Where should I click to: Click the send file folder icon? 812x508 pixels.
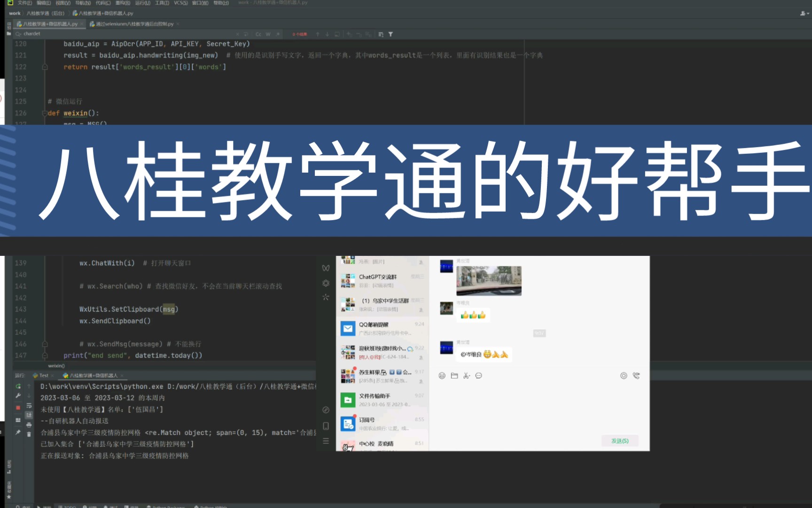(454, 375)
